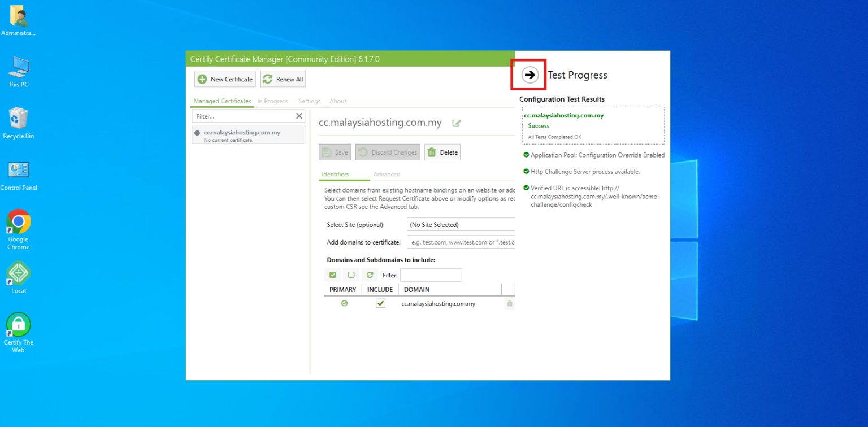Launch Google Chrome from the desktop
The image size is (868, 427).
pos(18,221)
